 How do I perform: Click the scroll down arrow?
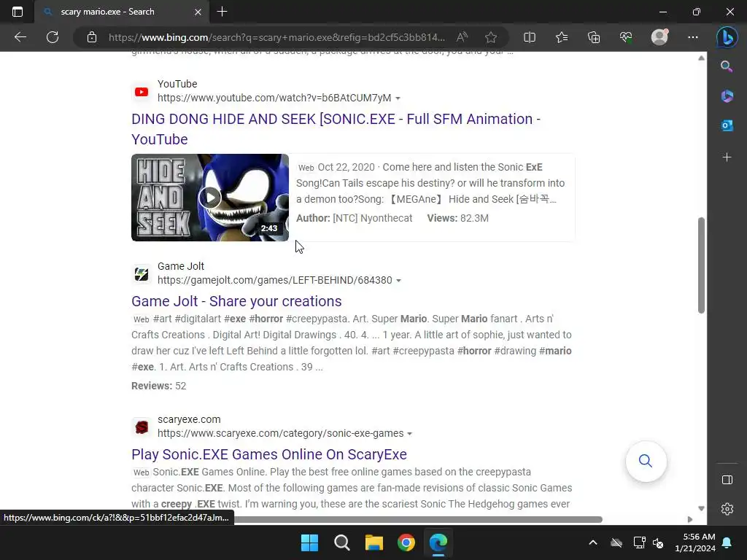(701, 508)
